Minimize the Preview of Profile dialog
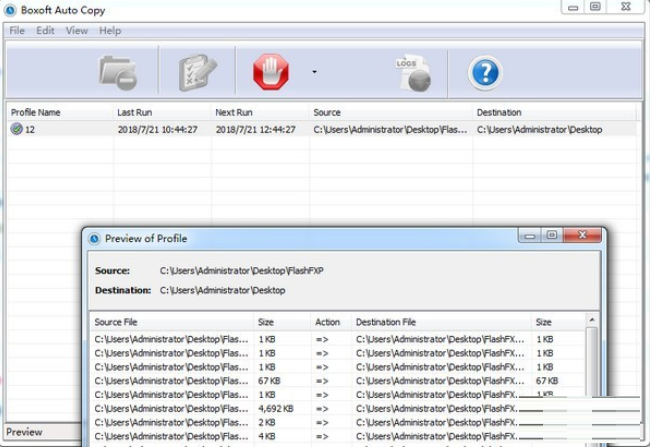The width and height of the screenshot is (650, 448). point(530,235)
